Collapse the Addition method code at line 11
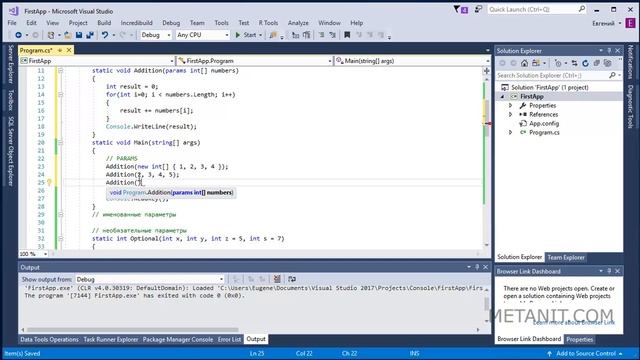 coord(60,71)
